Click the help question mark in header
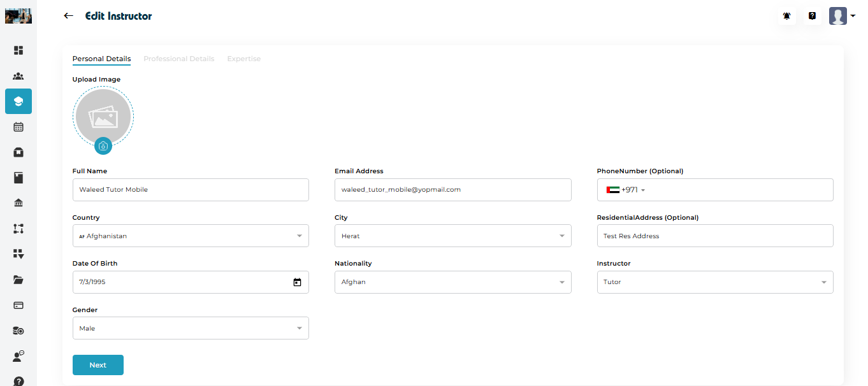The height and width of the screenshot is (386, 868). 813,16
